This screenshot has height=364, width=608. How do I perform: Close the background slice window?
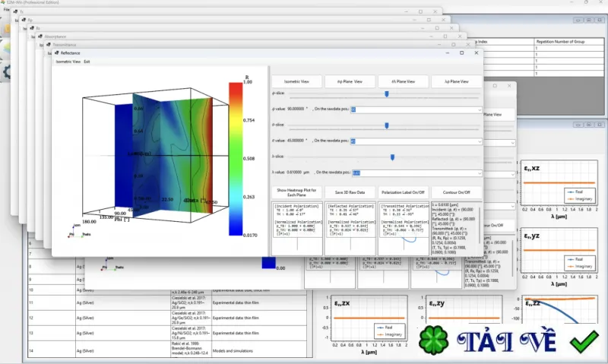coord(509,86)
